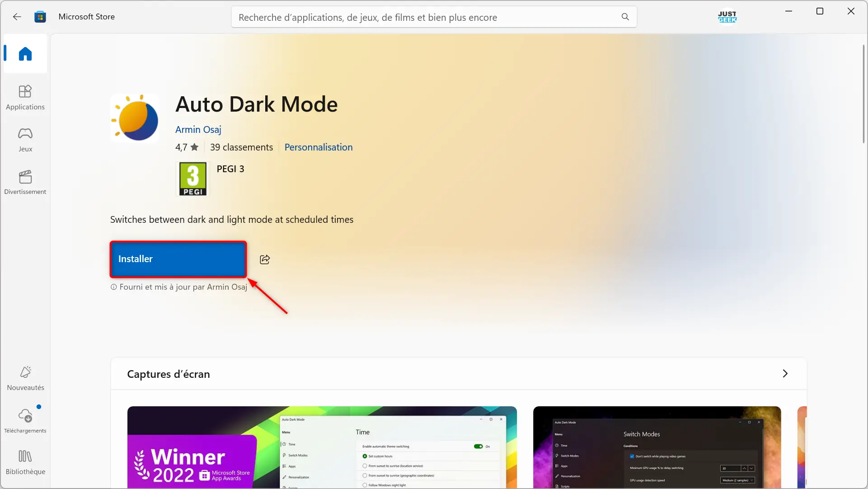Click the PEGI 3 text label
The height and width of the screenshot is (489, 868).
click(x=230, y=169)
